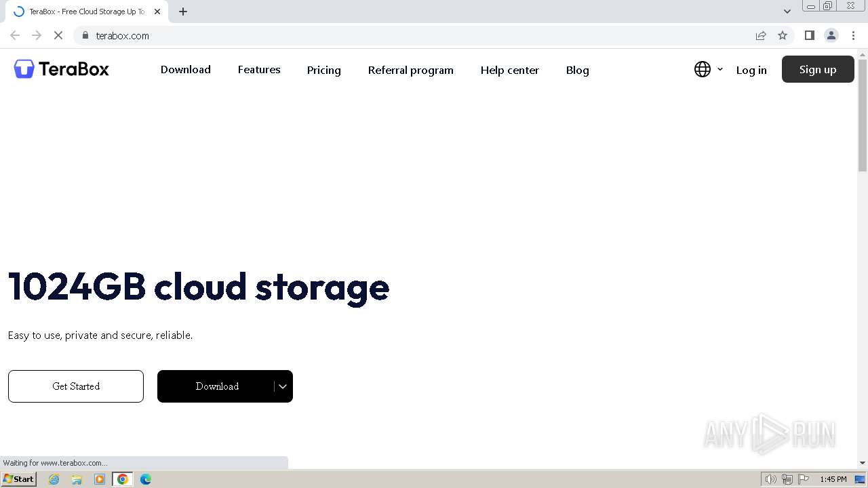
Task: Click the 1:45 PM clock
Action: click(833, 479)
